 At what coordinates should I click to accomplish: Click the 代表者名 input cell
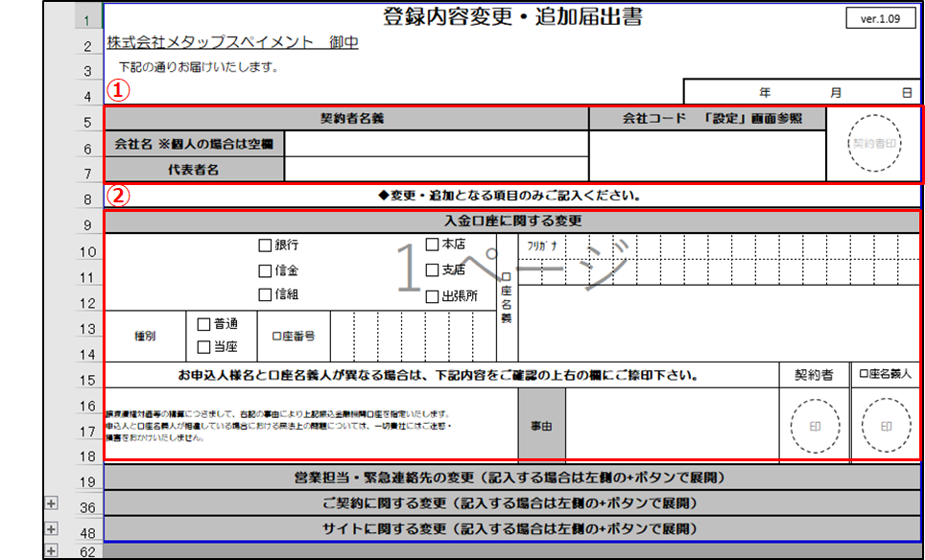pyautogui.click(x=436, y=169)
